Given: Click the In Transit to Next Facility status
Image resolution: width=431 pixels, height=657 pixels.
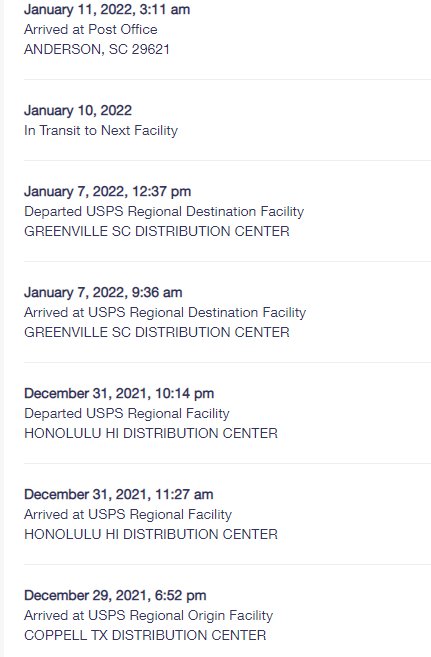Looking at the screenshot, I should tap(101, 130).
